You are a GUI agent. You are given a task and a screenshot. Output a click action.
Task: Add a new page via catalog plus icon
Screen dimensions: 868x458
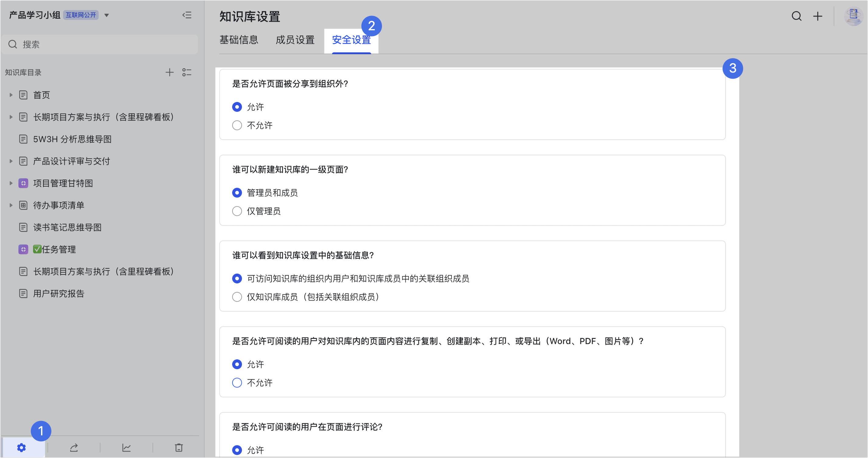point(169,72)
